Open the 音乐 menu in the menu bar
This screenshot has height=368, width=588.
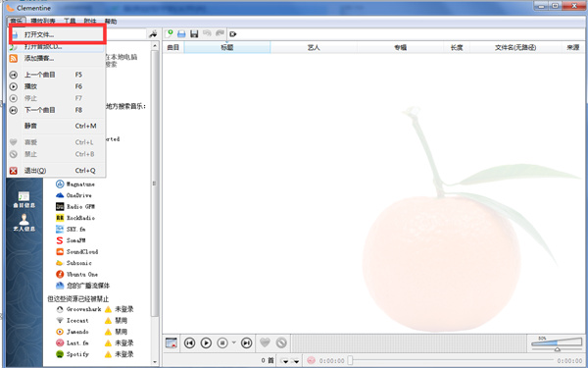tap(16, 22)
